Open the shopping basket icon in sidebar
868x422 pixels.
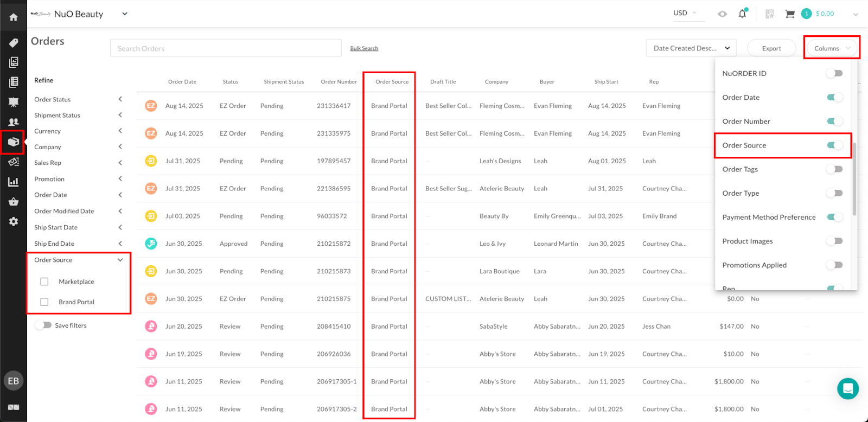click(x=14, y=202)
